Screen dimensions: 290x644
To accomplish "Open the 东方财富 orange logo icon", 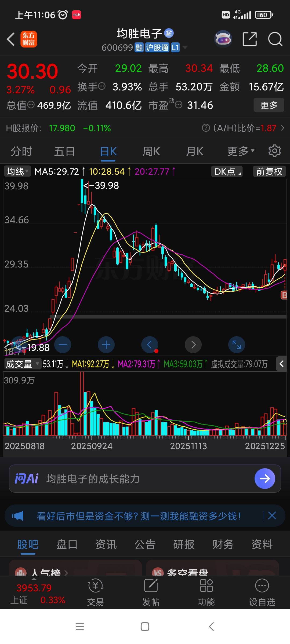I will pos(29,39).
